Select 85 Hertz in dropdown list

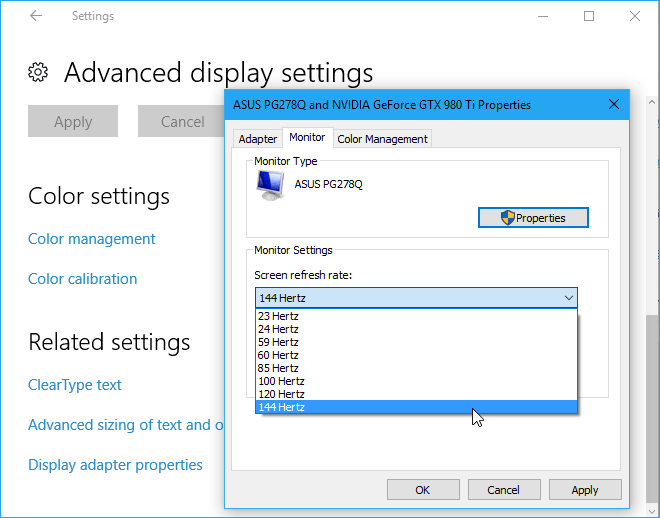tap(416, 368)
